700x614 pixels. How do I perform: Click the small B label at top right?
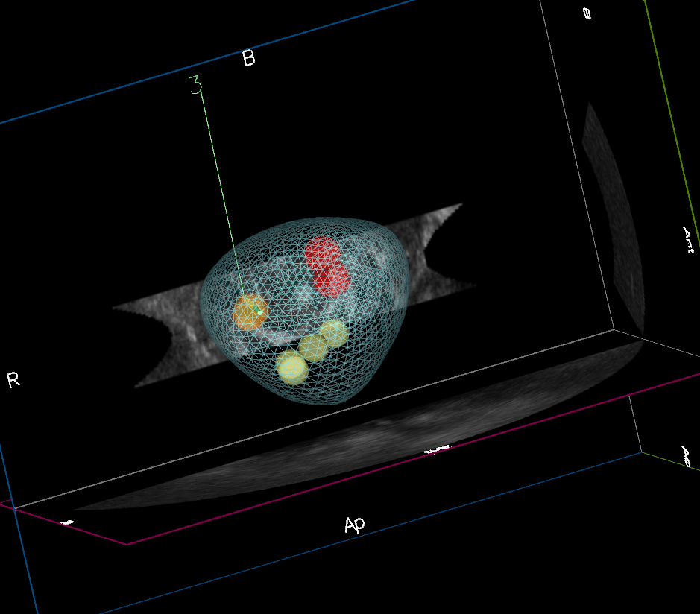[x=587, y=13]
